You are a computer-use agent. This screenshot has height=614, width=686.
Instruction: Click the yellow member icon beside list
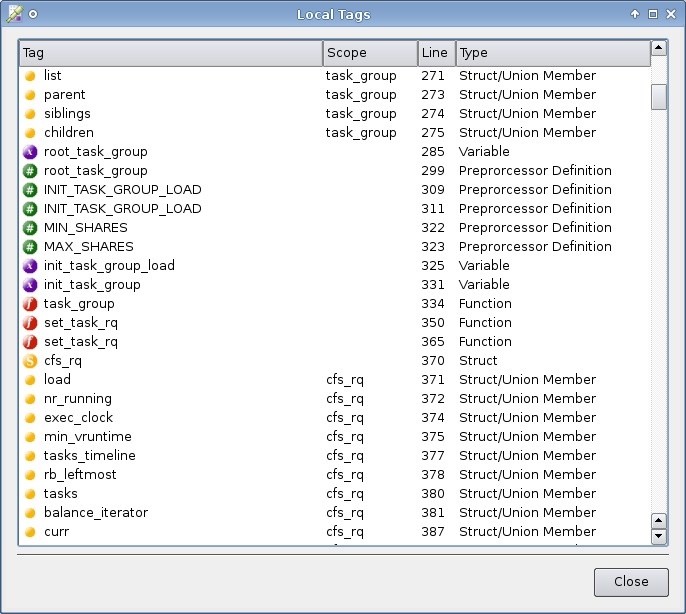click(x=30, y=76)
